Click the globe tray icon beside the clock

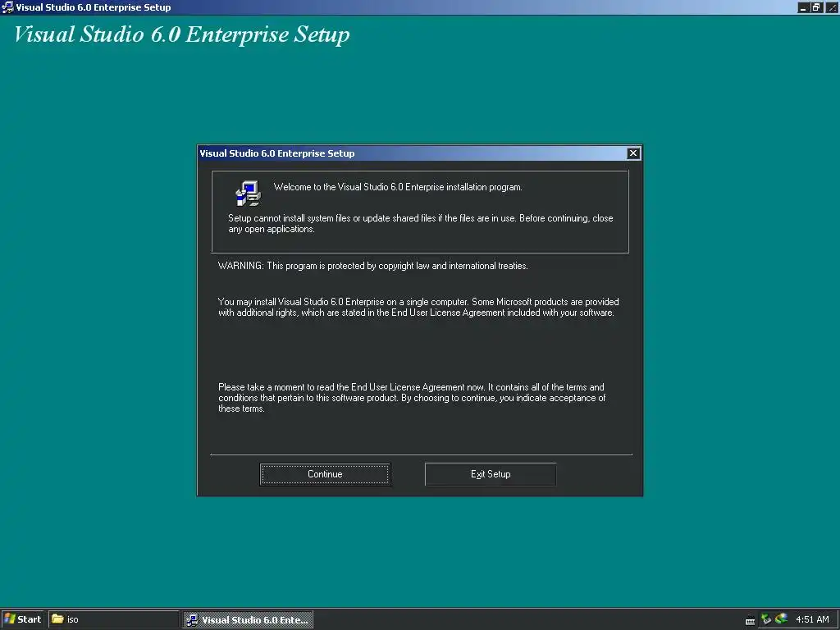click(x=782, y=619)
